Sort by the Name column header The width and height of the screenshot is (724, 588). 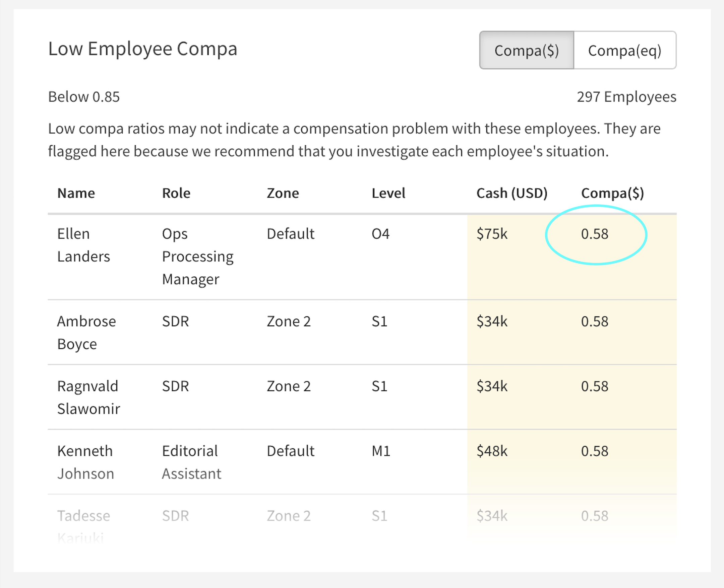coord(76,193)
